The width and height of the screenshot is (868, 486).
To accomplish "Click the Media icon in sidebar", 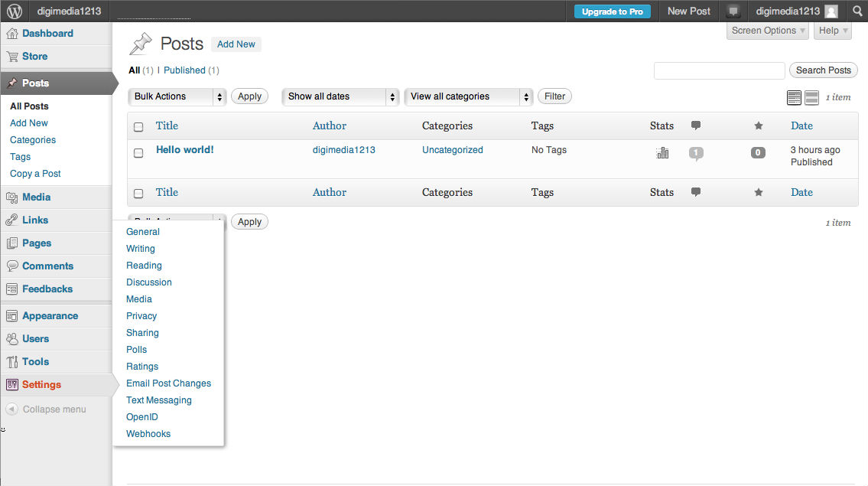I will point(12,197).
